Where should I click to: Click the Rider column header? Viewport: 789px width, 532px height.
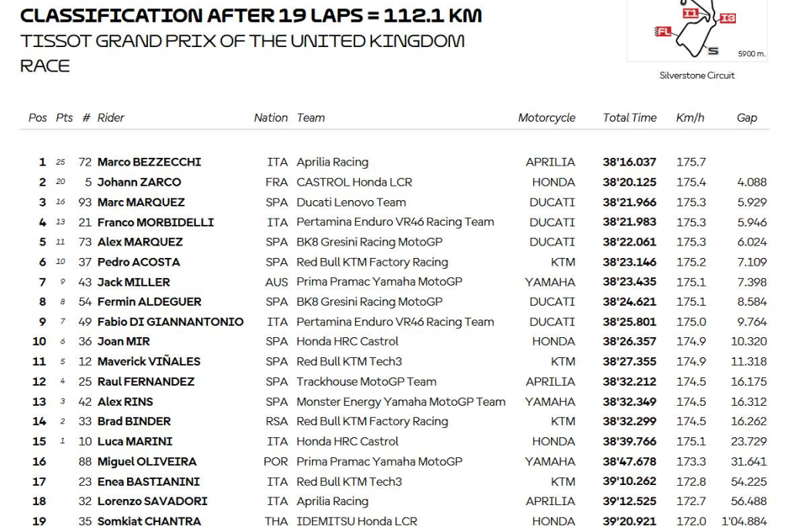[x=111, y=118]
